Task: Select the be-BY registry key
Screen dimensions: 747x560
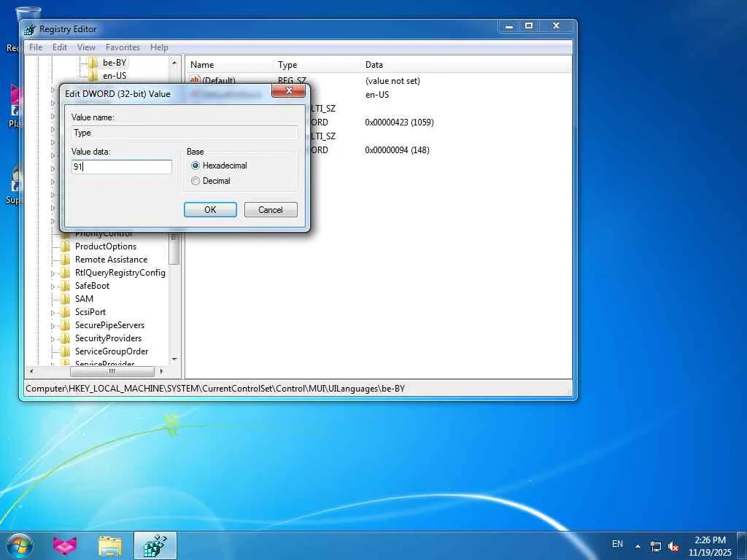Action: pyautogui.click(x=115, y=63)
